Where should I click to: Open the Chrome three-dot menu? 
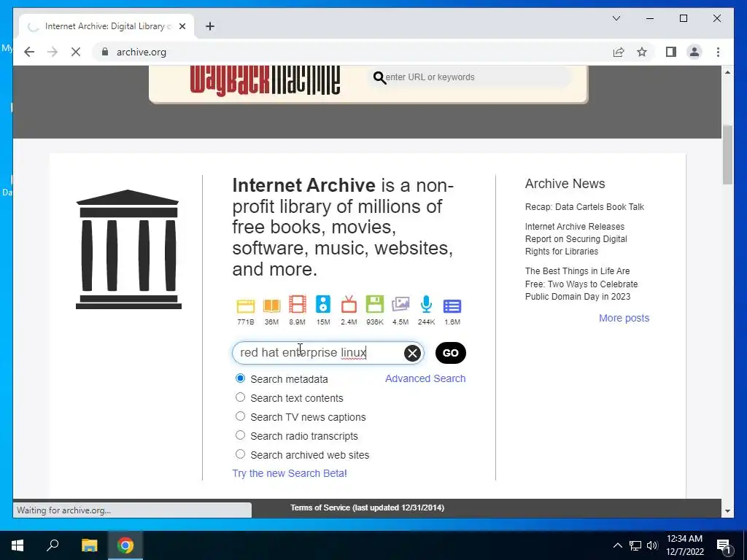pyautogui.click(x=718, y=52)
